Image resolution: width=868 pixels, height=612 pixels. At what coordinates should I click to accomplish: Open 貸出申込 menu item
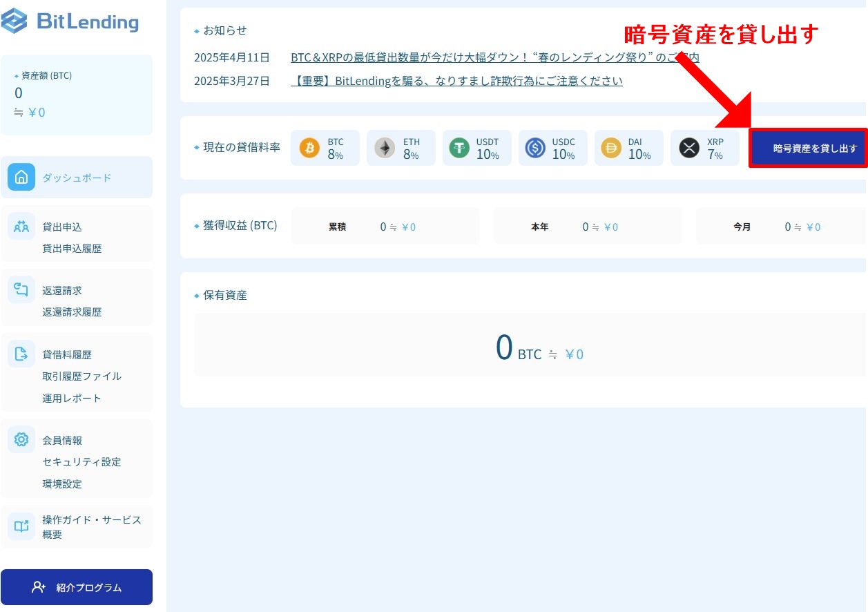point(62,227)
